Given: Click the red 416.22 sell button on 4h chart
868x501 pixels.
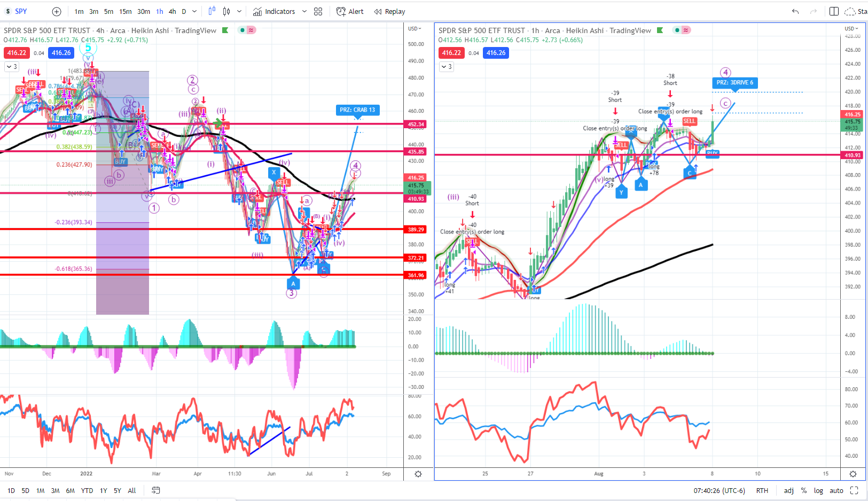Looking at the screenshot, I should point(17,53).
